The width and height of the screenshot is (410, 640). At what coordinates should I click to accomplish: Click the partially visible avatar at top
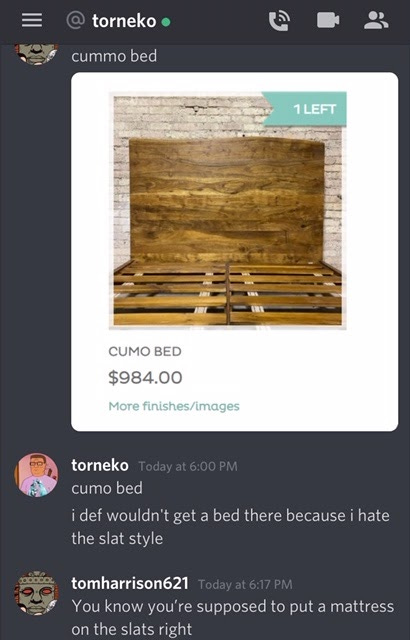pos(36,54)
